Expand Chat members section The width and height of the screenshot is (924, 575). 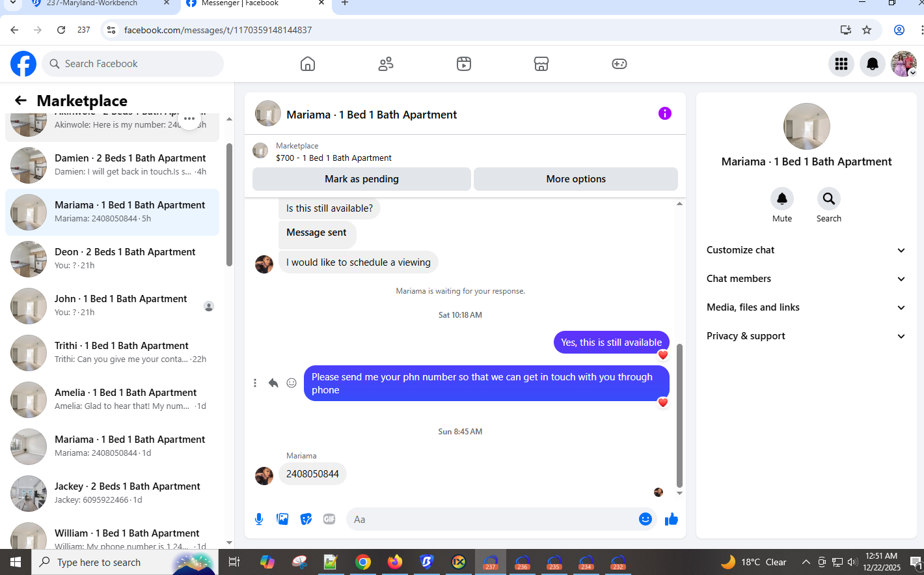coord(807,279)
